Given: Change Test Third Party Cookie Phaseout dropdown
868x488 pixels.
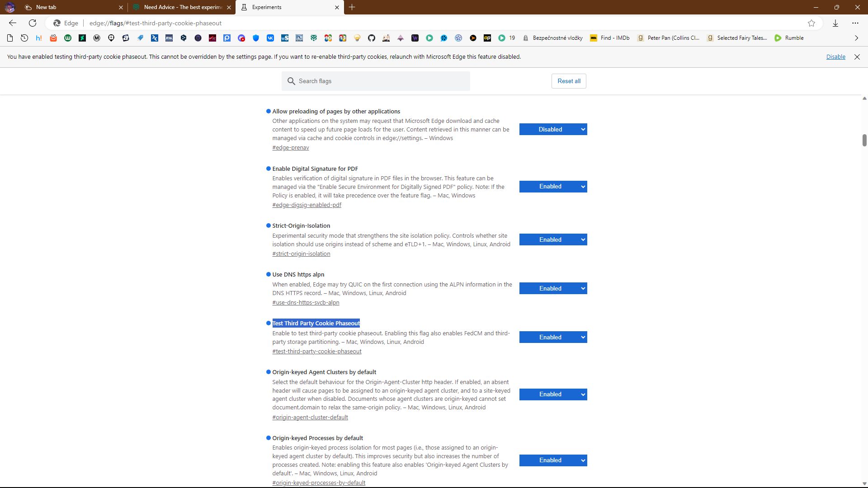Looking at the screenshot, I should (x=553, y=337).
